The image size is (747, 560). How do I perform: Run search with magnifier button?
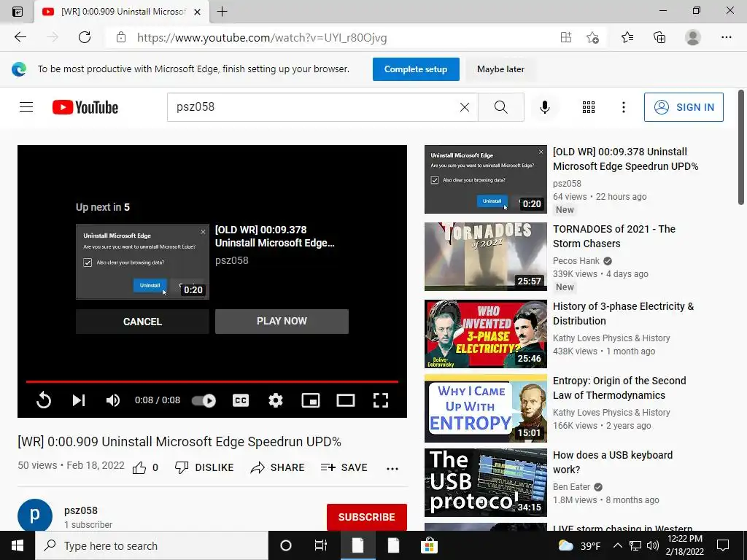tap(500, 107)
